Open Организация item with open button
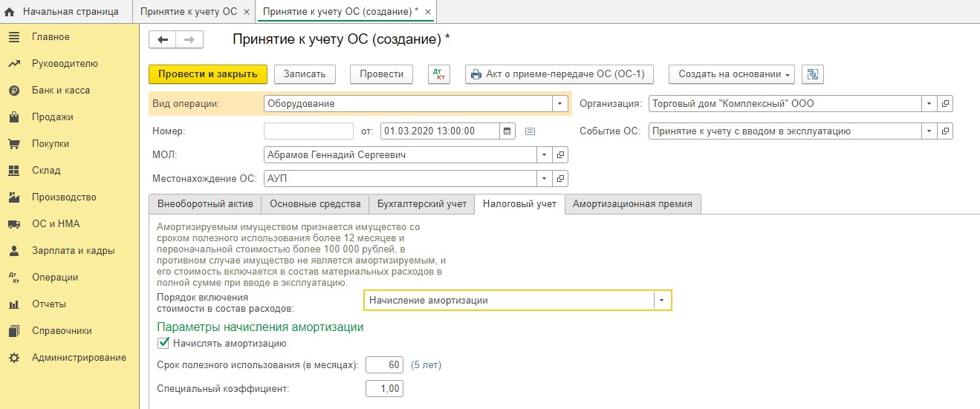 coord(945,104)
